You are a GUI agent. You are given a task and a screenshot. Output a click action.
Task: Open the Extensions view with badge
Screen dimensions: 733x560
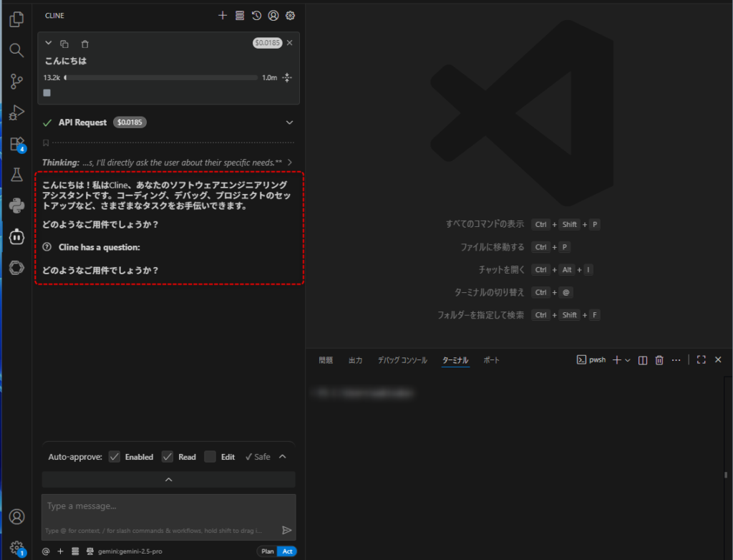click(16, 144)
